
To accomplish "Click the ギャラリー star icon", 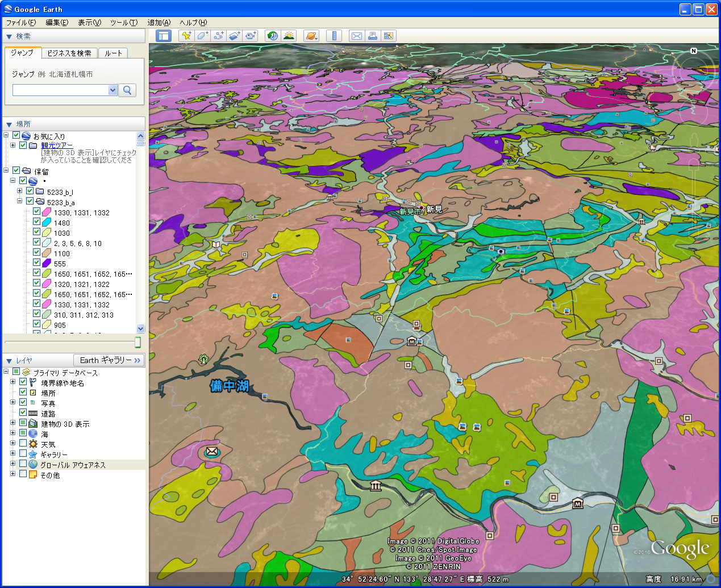I will 33,454.
